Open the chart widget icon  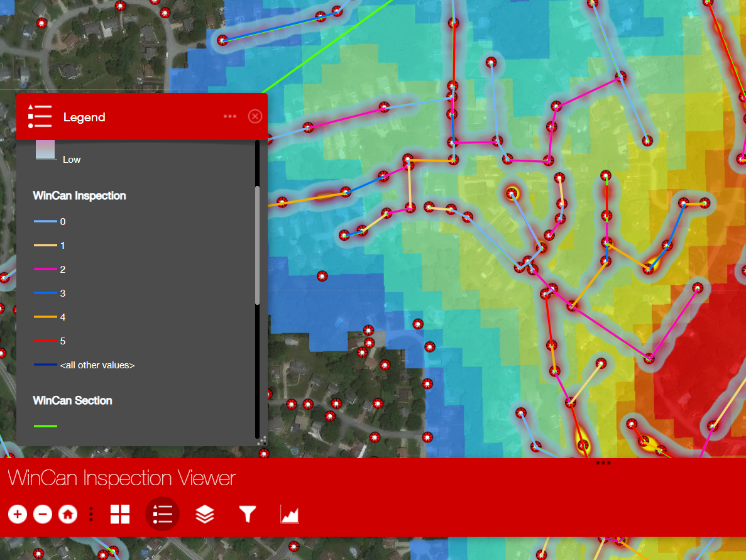click(290, 514)
